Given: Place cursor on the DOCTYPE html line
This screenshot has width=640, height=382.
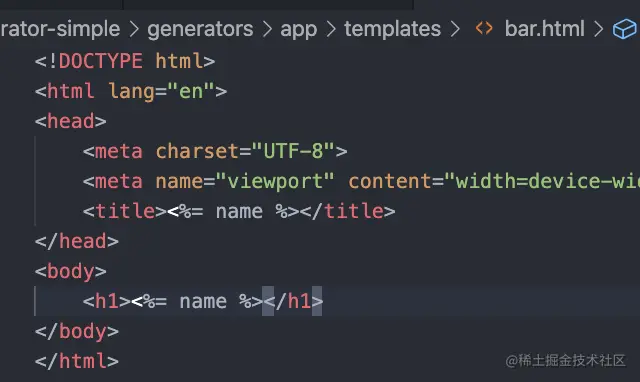Looking at the screenshot, I should pos(125,61).
